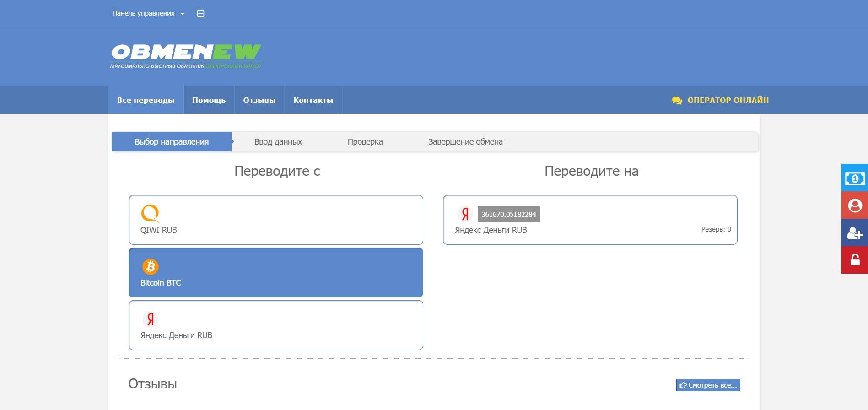
Task: Click the red user profile sidebar icon
Action: point(855,205)
